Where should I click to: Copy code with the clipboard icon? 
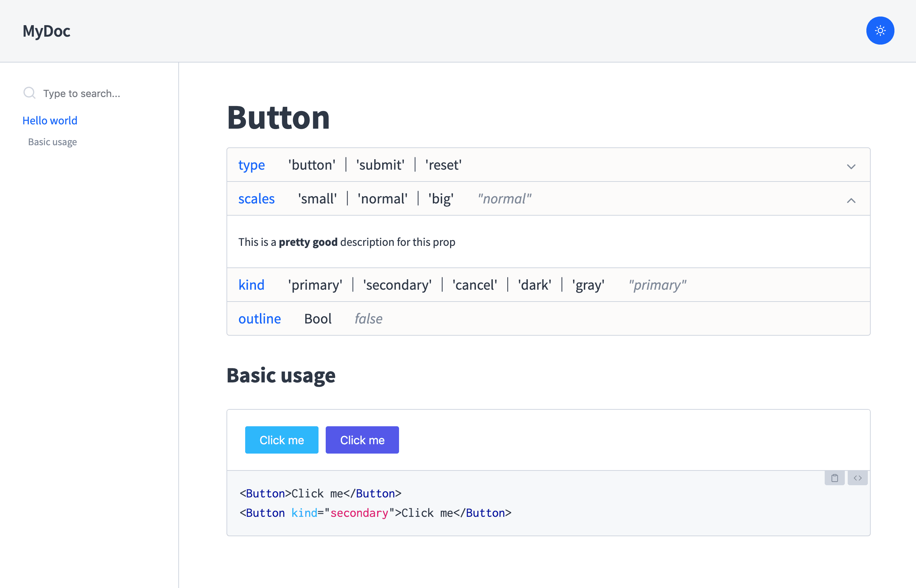(834, 478)
